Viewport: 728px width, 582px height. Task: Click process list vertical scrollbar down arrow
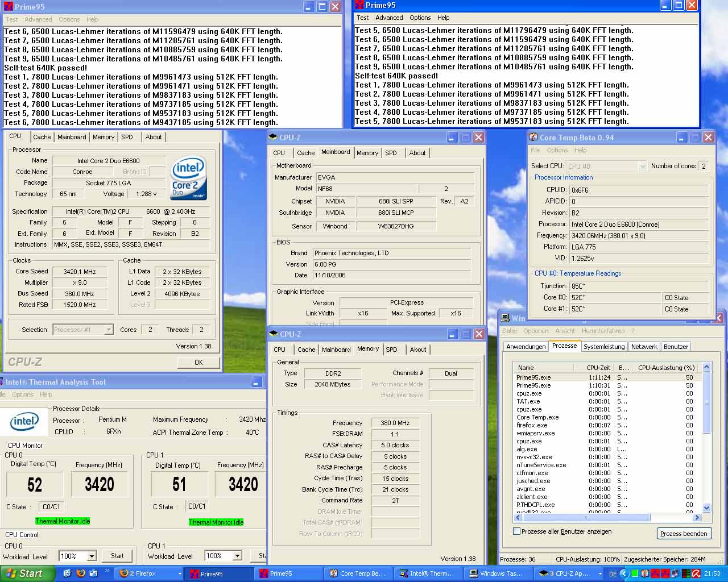(x=707, y=508)
